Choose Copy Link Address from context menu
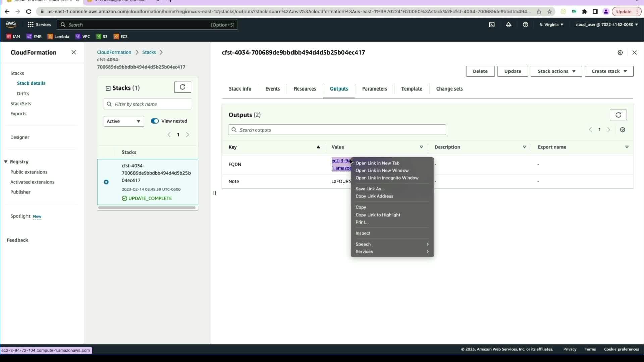 (374, 196)
